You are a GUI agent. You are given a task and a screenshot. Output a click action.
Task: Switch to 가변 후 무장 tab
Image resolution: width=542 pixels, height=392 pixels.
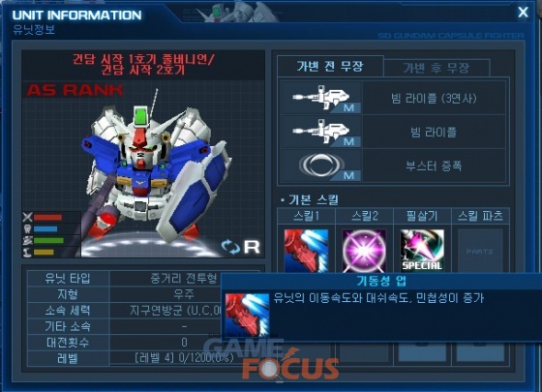pos(437,68)
